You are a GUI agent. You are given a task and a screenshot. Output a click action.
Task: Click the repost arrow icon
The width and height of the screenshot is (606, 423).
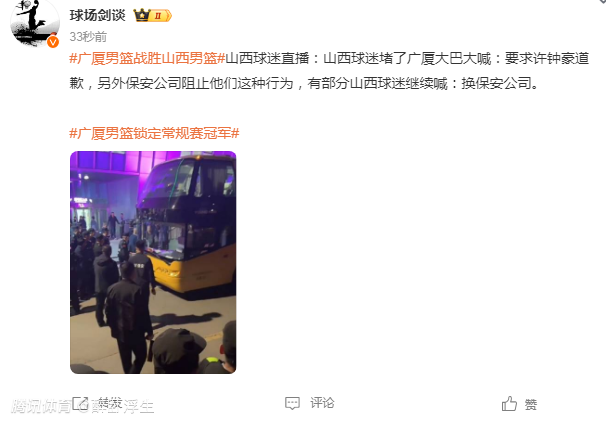80,404
